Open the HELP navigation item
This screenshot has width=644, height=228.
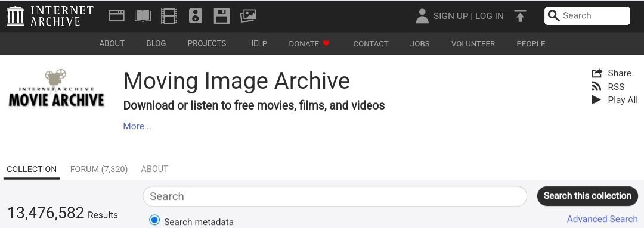pos(258,43)
